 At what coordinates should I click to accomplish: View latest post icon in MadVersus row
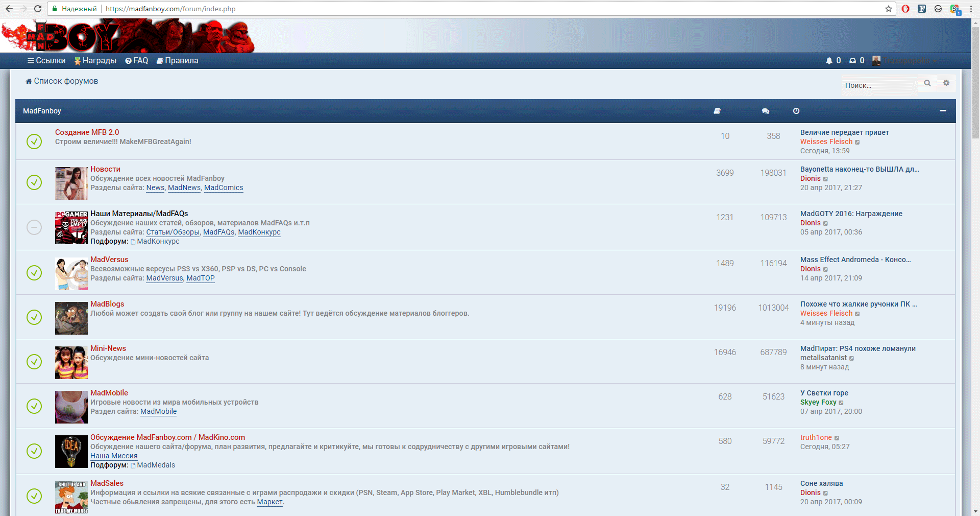(825, 269)
